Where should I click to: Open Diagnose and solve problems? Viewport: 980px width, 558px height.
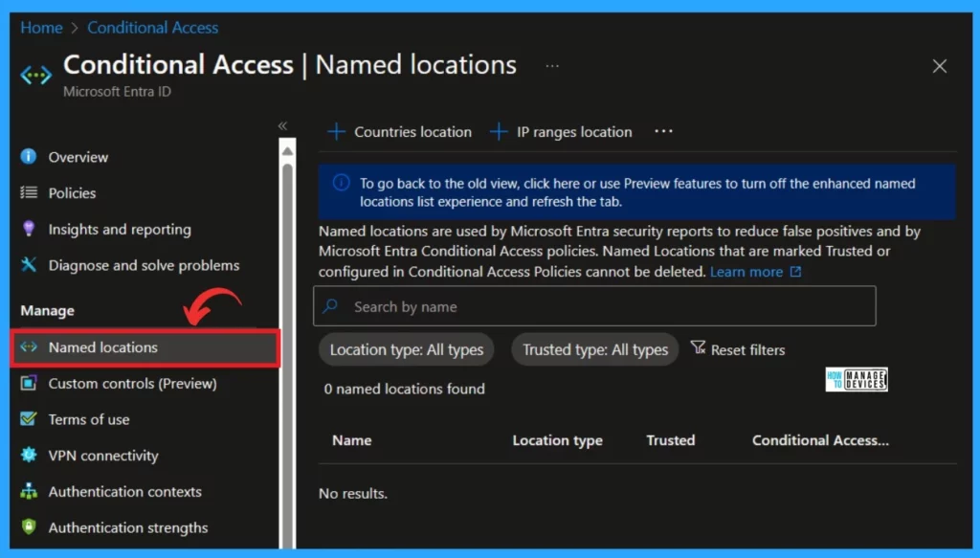[x=144, y=265]
